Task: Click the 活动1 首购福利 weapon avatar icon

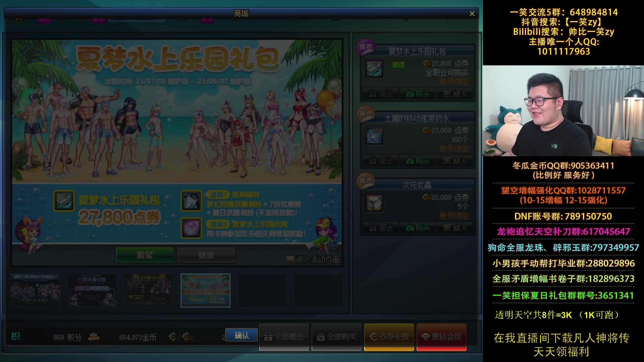Action: pos(192,200)
